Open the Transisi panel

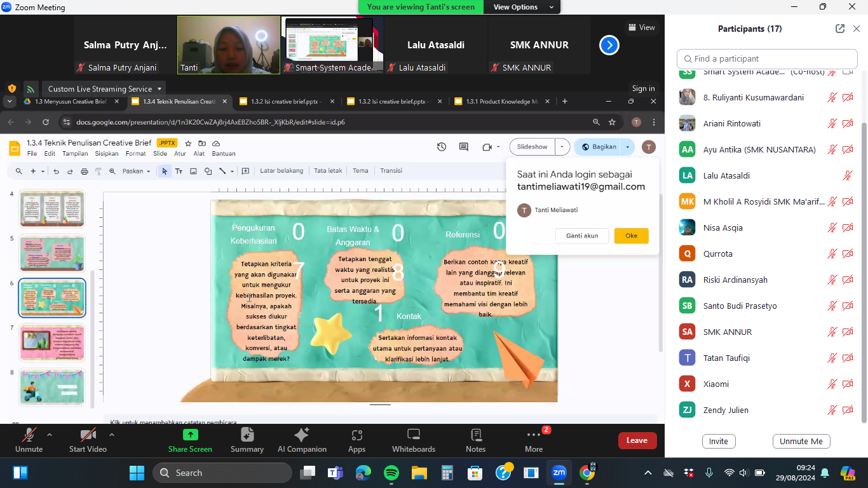pos(391,171)
